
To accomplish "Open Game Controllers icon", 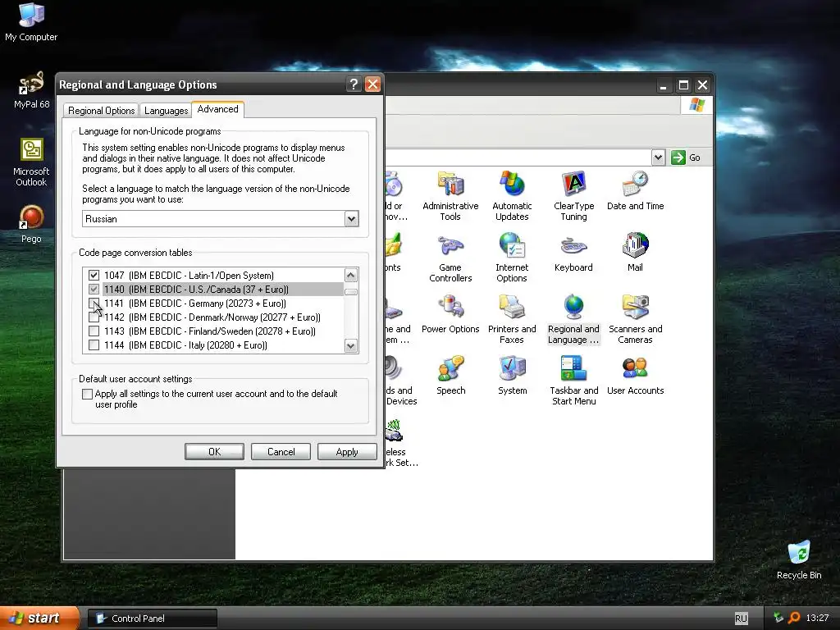I will 450,258.
